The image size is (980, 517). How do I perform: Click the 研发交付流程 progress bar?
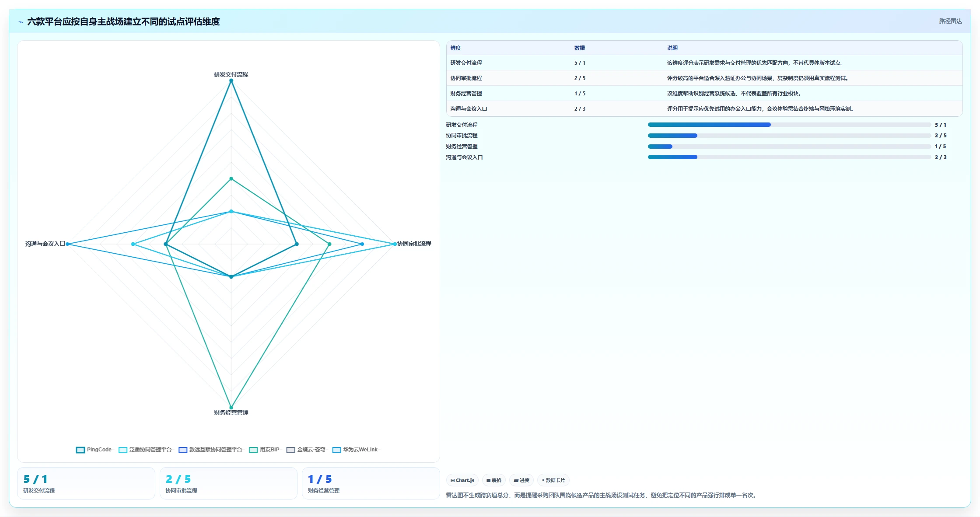click(x=789, y=125)
